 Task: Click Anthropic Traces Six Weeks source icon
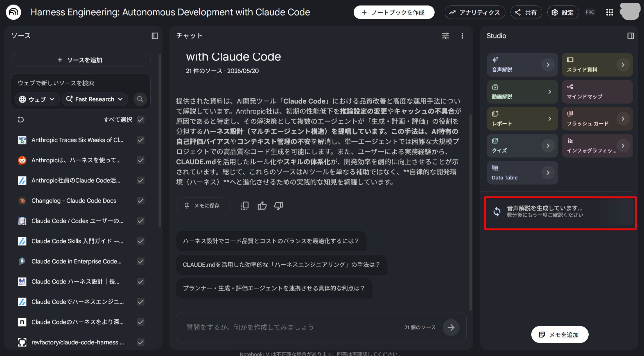(x=22, y=140)
